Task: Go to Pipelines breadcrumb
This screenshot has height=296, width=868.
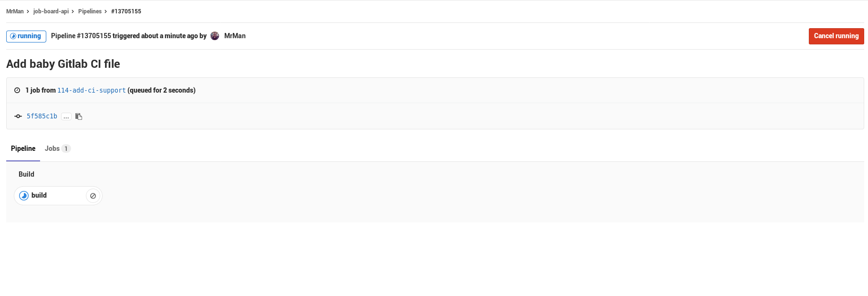Action: pos(90,11)
